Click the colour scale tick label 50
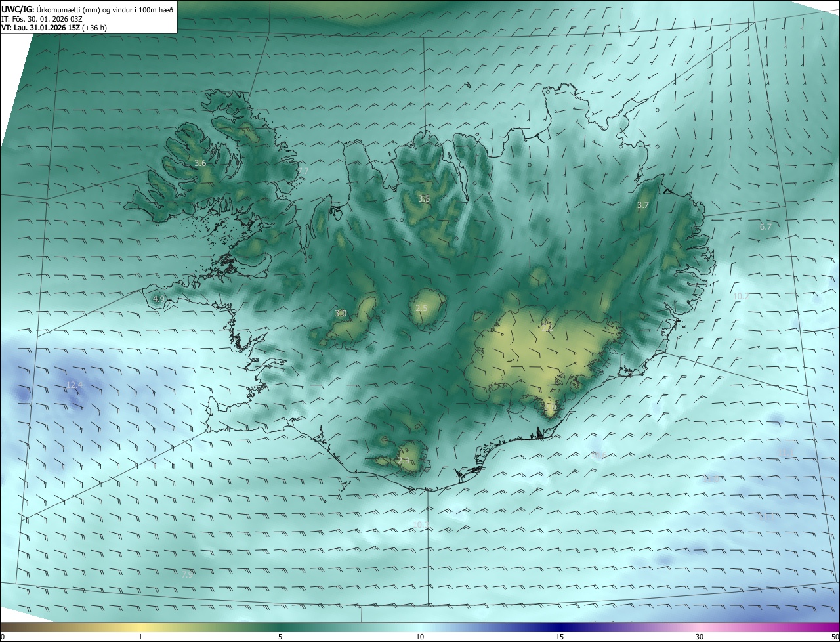This screenshot has height=642, width=840. pyautogui.click(x=835, y=637)
